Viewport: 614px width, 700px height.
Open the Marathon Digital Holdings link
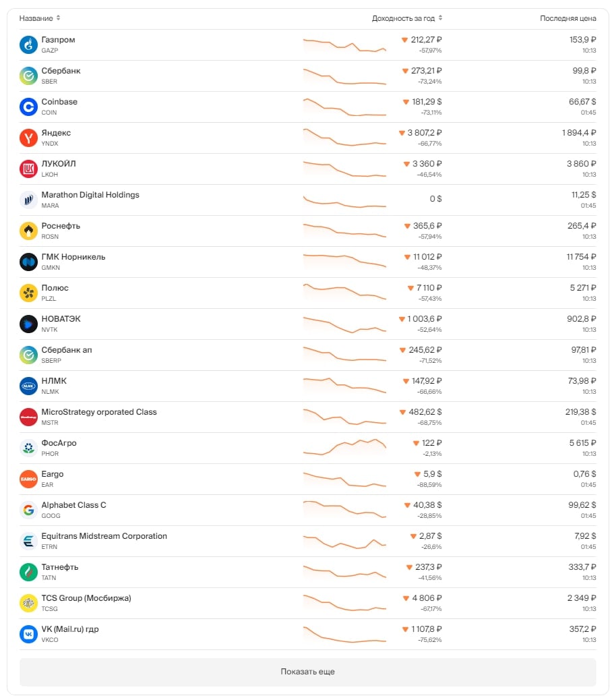[90, 195]
